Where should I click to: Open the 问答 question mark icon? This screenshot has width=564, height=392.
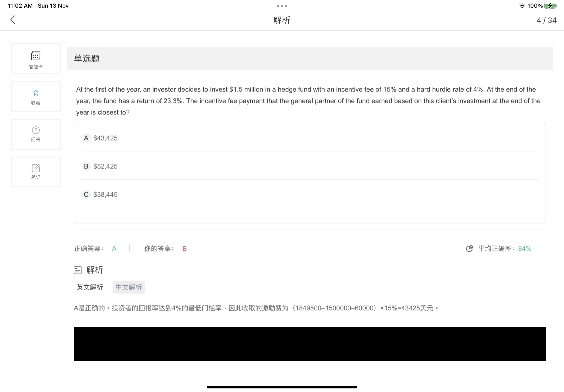click(36, 131)
